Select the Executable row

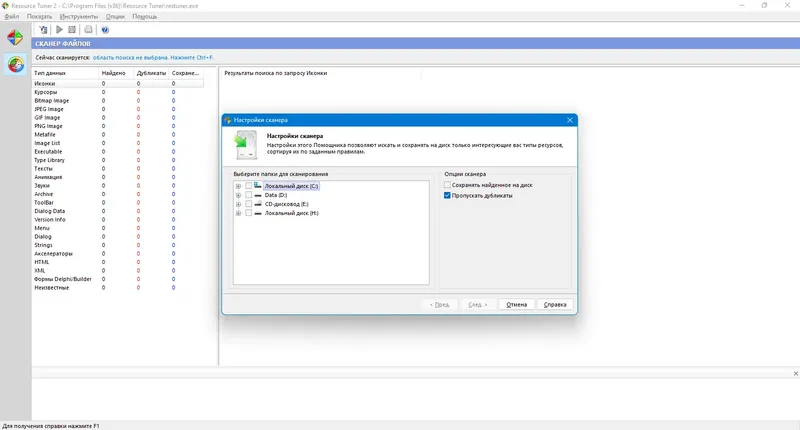(117, 151)
